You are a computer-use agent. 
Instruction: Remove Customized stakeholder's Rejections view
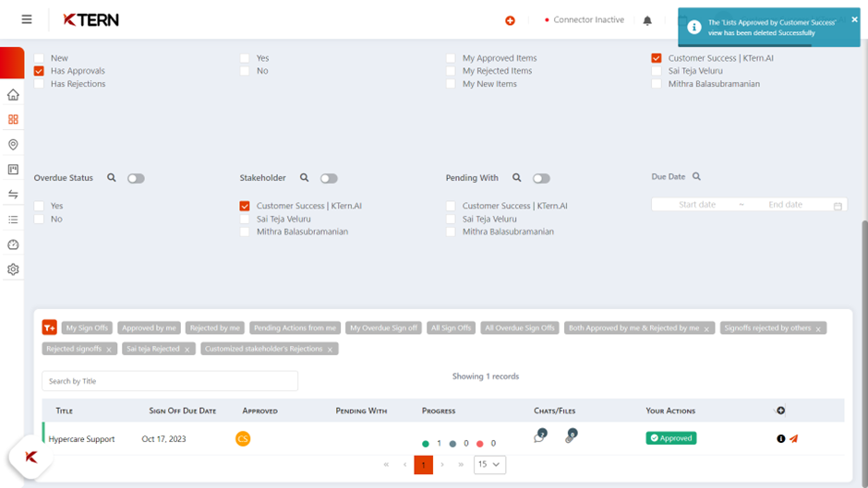pos(330,350)
